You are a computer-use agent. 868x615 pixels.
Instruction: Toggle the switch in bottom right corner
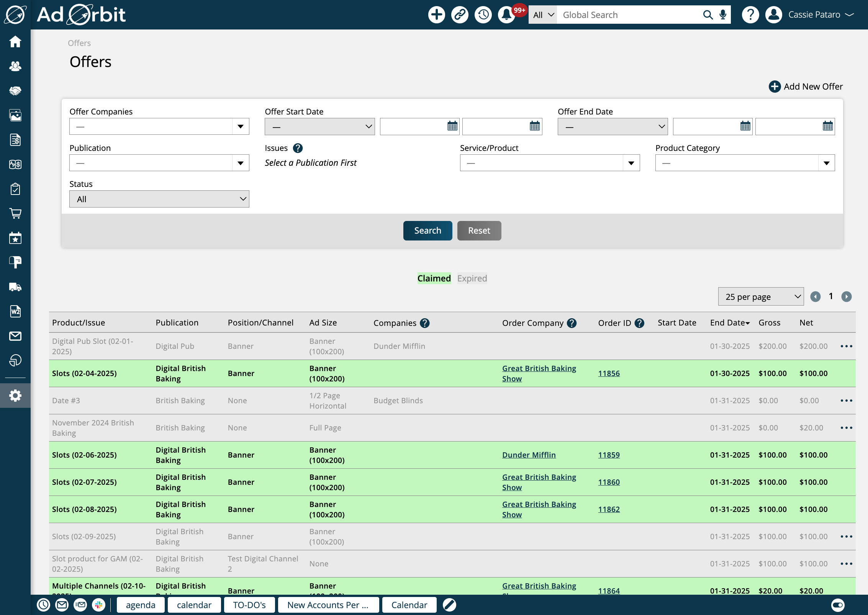838,605
